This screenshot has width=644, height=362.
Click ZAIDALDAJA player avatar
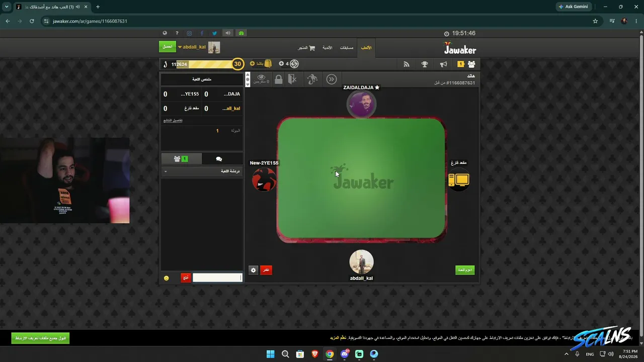pyautogui.click(x=361, y=104)
